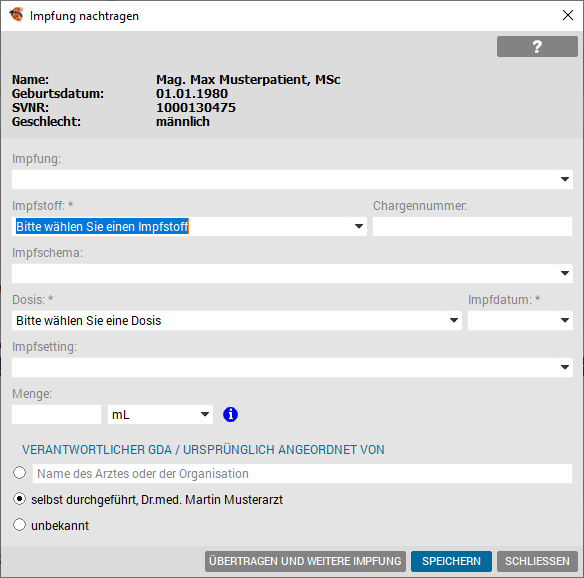Click the ladybug app icon in title bar

(x=16, y=15)
